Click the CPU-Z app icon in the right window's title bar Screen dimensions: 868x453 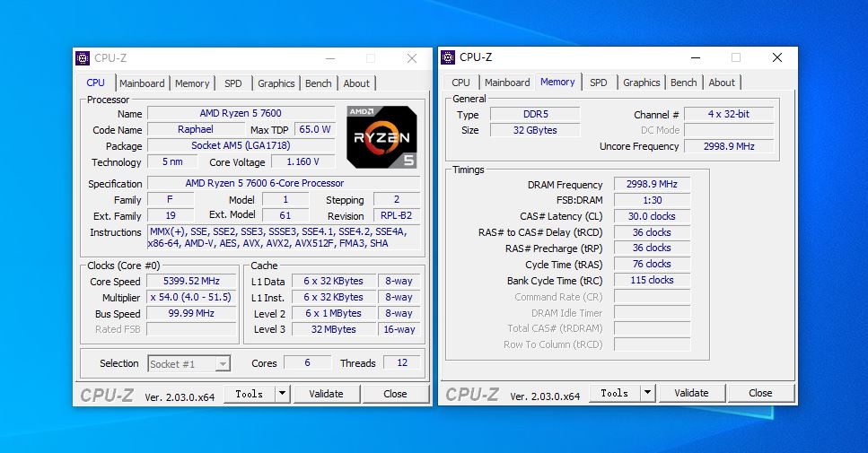(x=447, y=57)
